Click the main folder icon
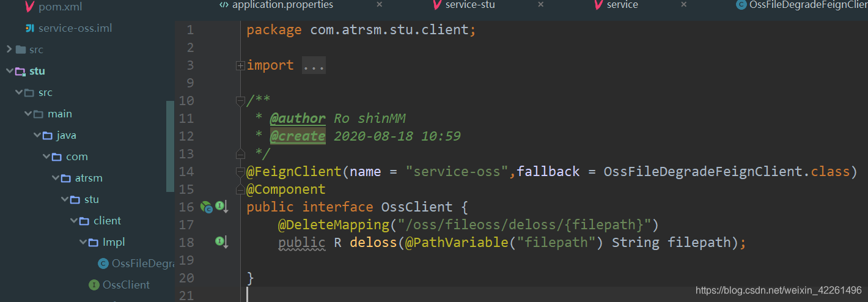The height and width of the screenshot is (302, 868). click(39, 114)
